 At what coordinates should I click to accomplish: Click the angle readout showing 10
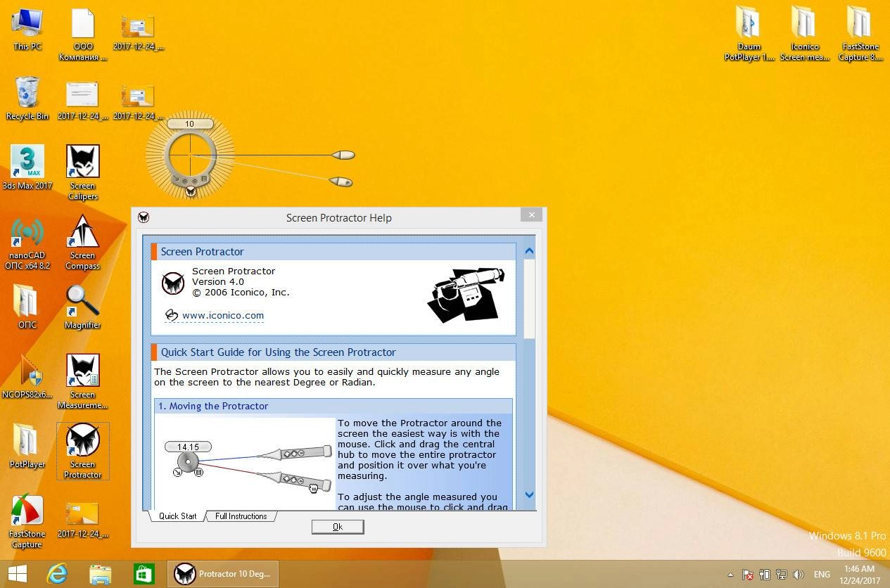(189, 124)
